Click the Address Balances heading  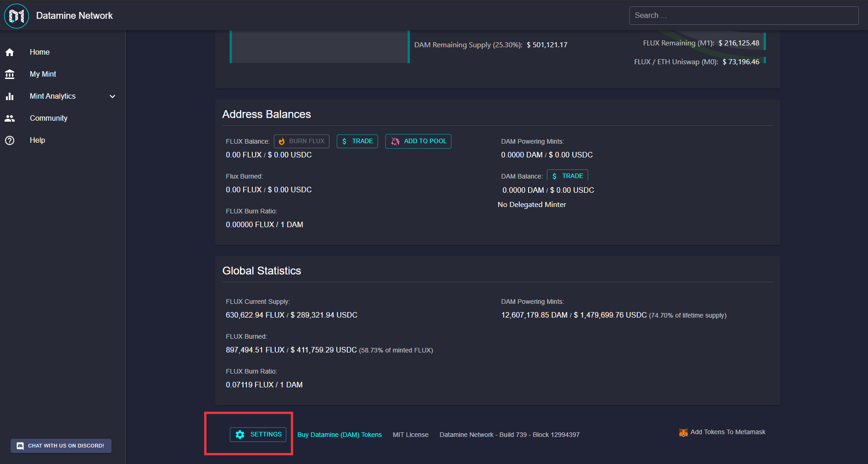tap(267, 114)
